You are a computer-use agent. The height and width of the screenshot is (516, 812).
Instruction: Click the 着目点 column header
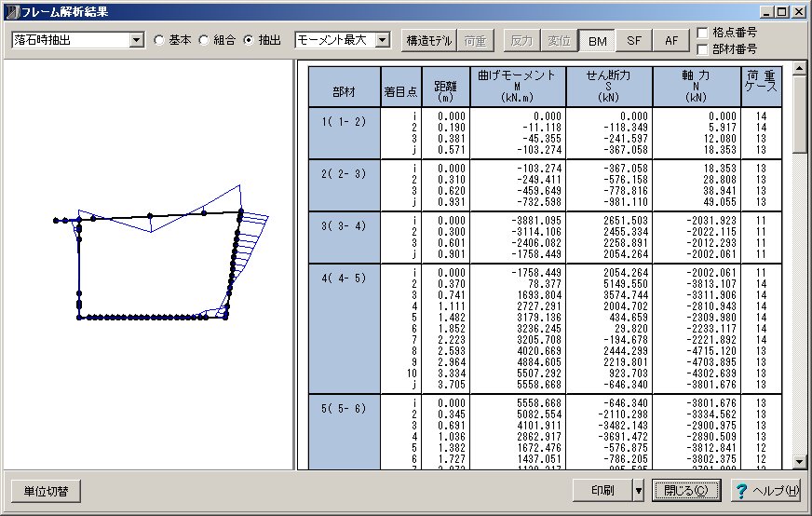coord(400,87)
